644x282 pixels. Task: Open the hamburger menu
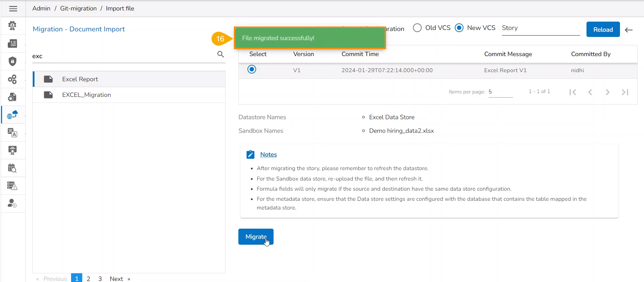(x=13, y=9)
